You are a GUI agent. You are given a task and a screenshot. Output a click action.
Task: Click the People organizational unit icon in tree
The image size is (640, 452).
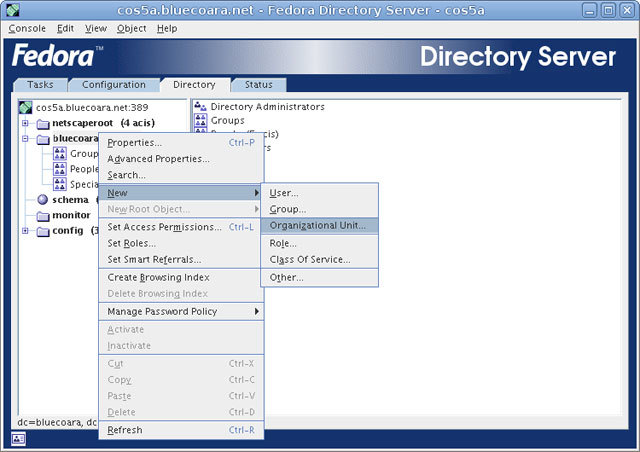coord(60,169)
